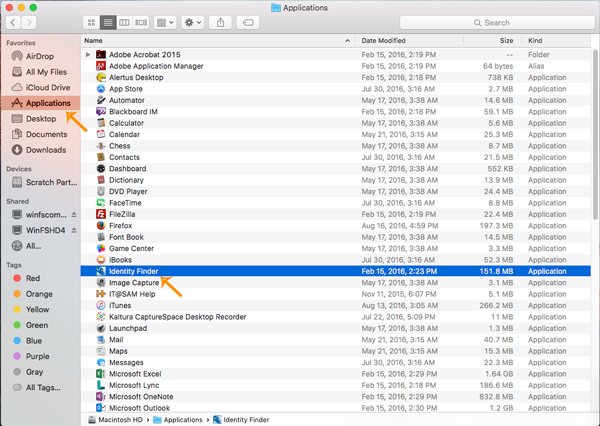Select the Microsoft Excel app icon
The height and width of the screenshot is (426, 600).
pyautogui.click(x=101, y=373)
